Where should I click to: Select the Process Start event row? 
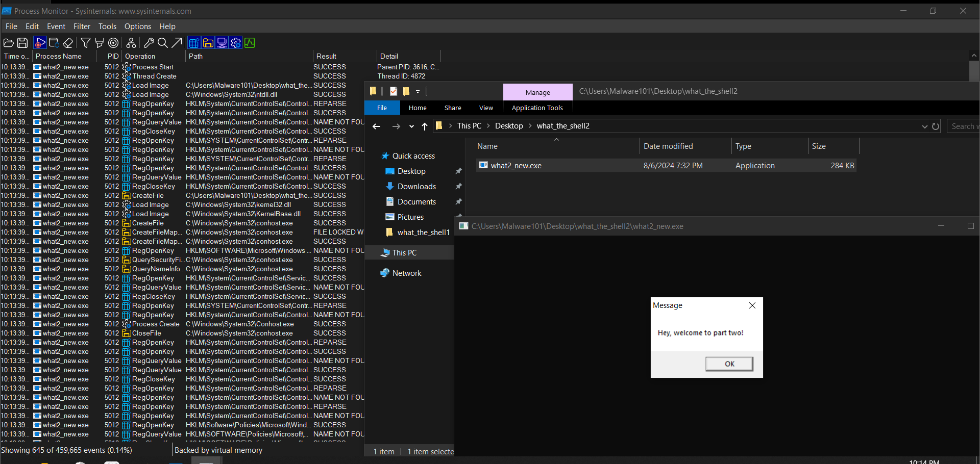220,67
